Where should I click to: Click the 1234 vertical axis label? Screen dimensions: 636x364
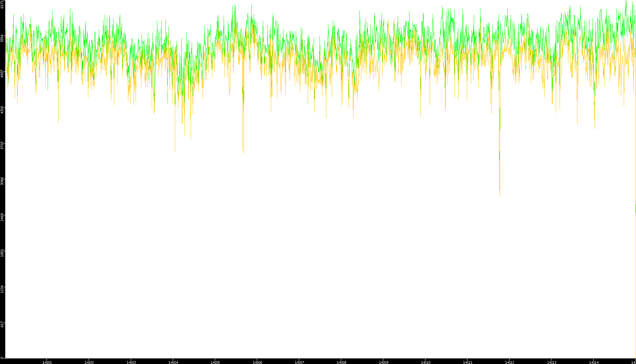2,289
